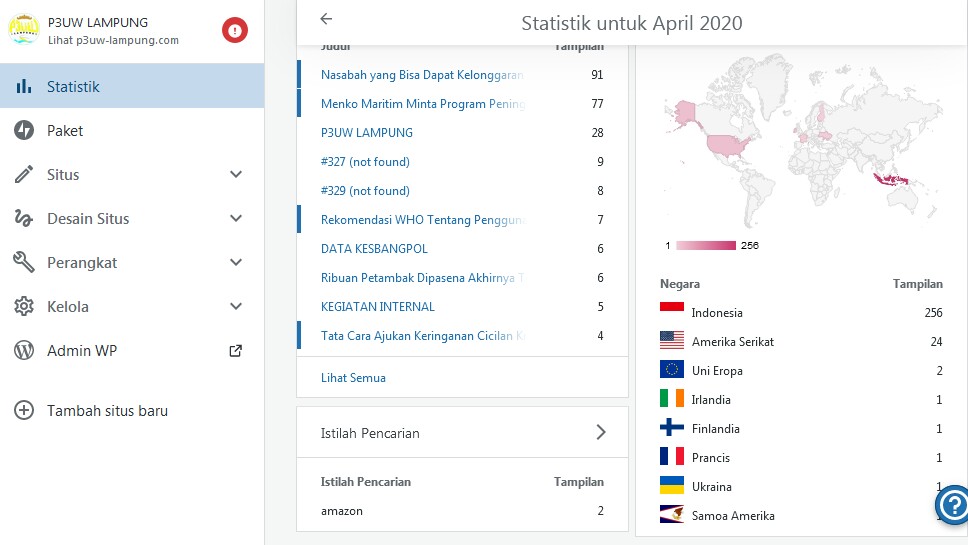Viewport: 968px width, 545px height.
Task: Expand the Desain Situs chevron
Action: [236, 218]
